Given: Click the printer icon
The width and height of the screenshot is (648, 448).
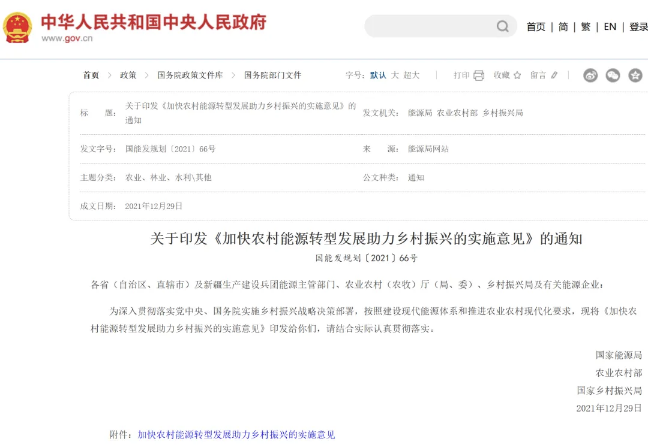Looking at the screenshot, I should [x=478, y=75].
